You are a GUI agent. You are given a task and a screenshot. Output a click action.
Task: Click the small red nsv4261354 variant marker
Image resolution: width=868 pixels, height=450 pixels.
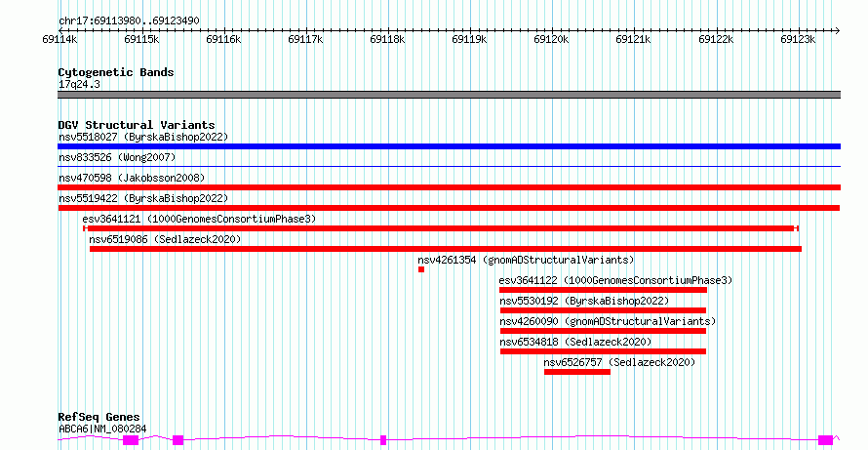(x=421, y=269)
